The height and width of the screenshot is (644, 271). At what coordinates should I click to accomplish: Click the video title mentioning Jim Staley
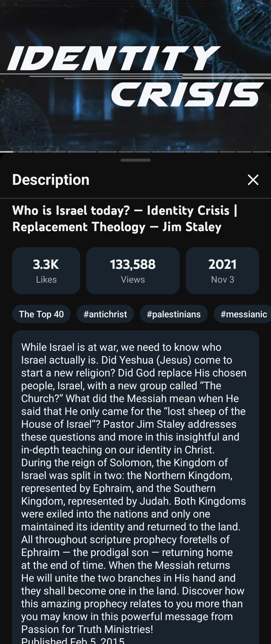coord(125,219)
